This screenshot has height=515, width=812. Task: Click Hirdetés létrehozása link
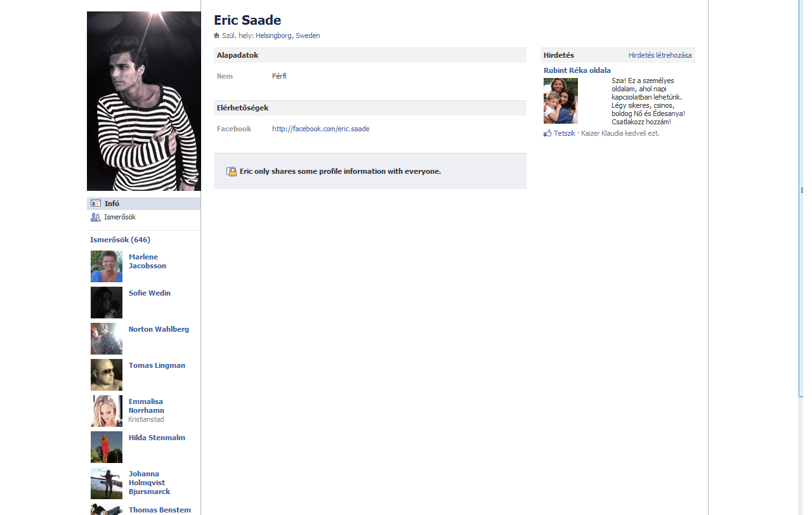pos(660,55)
